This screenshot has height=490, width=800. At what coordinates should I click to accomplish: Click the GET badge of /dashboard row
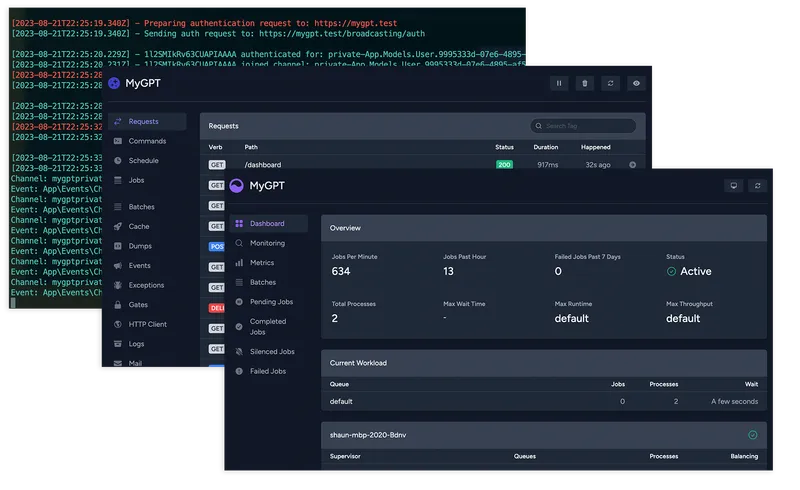tap(217, 165)
